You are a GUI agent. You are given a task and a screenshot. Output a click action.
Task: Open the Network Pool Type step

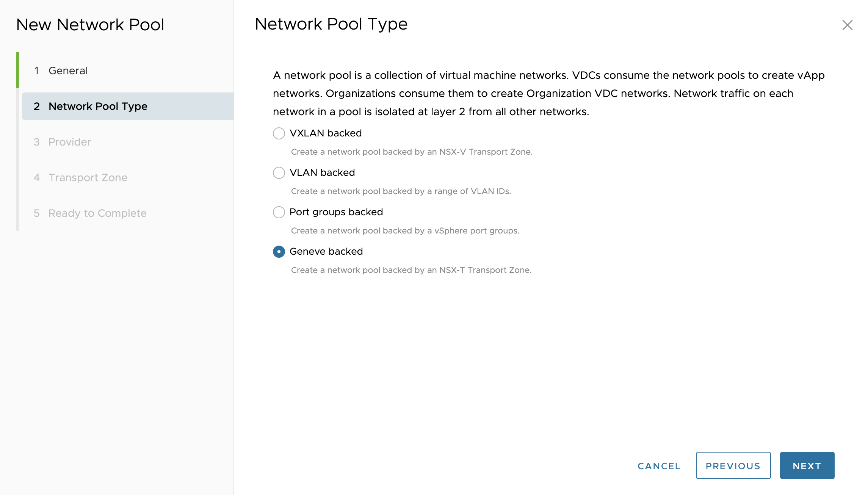coord(98,107)
